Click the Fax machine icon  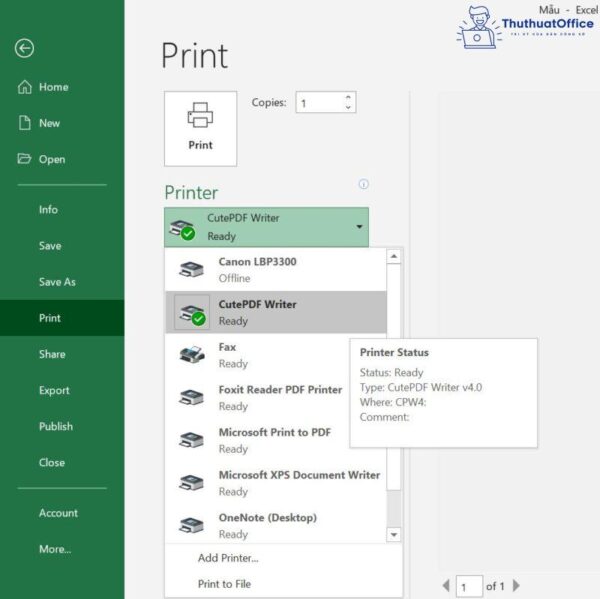tap(192, 354)
